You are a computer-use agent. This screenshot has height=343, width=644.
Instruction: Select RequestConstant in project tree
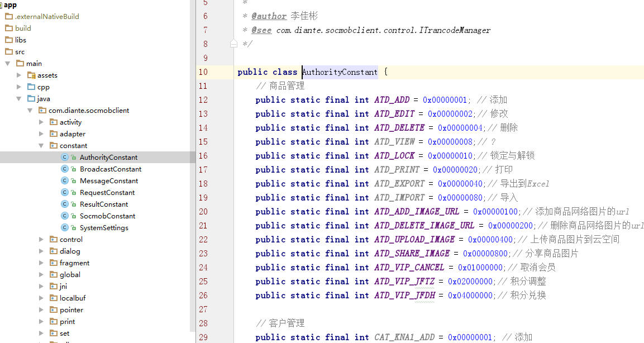(107, 193)
